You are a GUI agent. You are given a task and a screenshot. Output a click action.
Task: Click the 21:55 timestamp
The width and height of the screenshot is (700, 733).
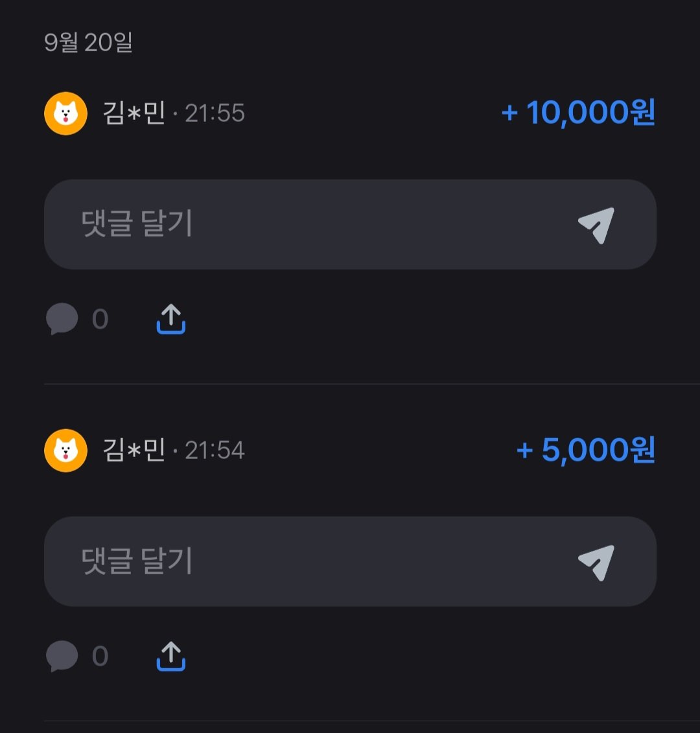(x=215, y=113)
